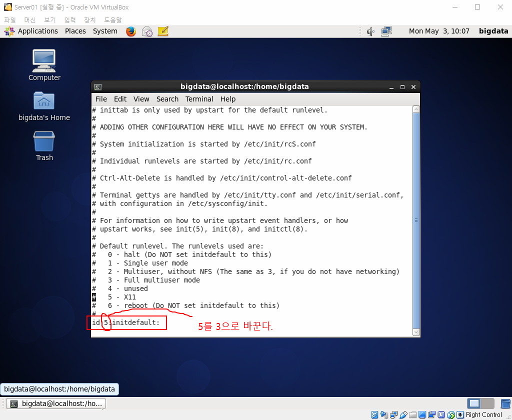Open VirtualBox 도움말 menu
This screenshot has height=420, width=512.
[x=112, y=20]
